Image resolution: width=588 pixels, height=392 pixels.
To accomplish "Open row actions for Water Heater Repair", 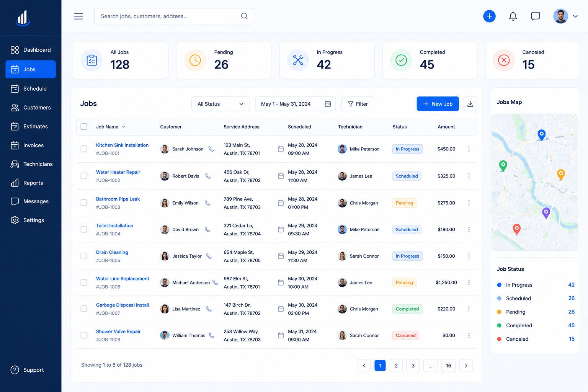I will coord(469,176).
